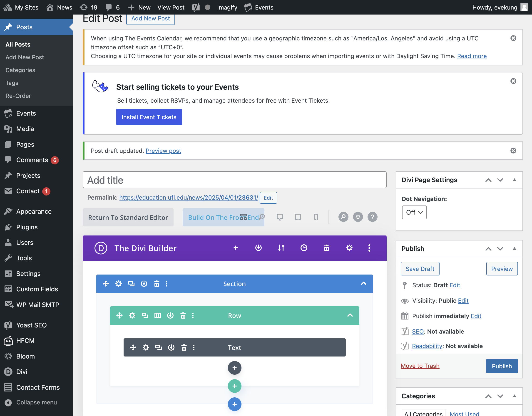Click the builder zoom search icon
The height and width of the screenshot is (416, 532).
(x=343, y=217)
